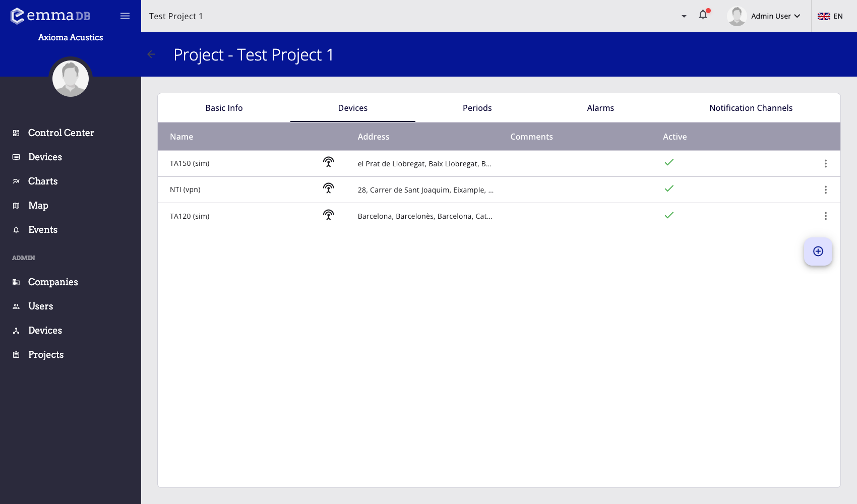
Task: Expand the Test Project 1 selector dropdown
Action: coord(684,16)
